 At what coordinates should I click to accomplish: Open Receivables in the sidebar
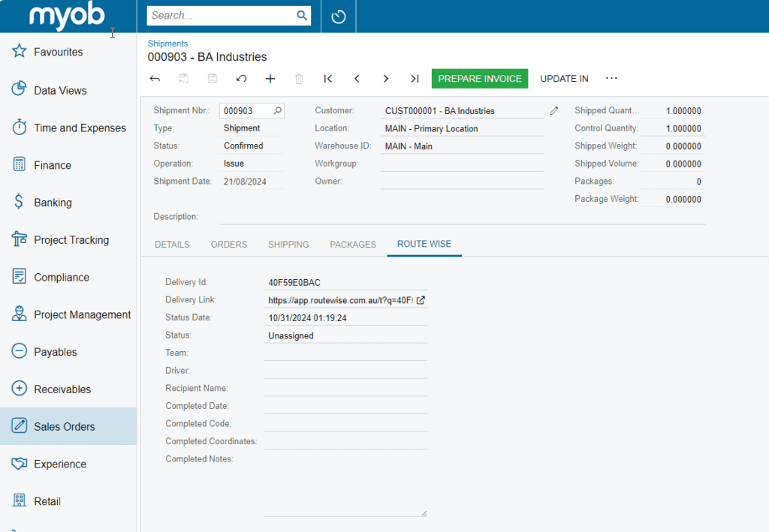click(62, 389)
